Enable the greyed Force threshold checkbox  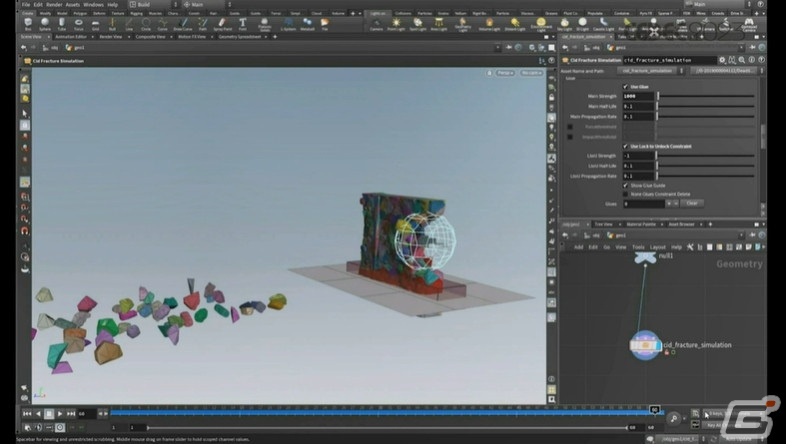coord(570,127)
